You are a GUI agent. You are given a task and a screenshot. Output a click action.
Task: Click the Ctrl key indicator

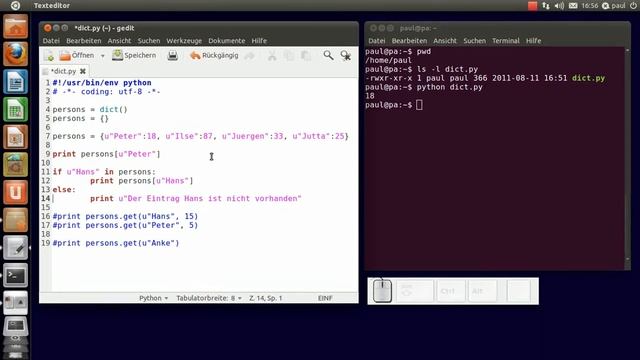coord(451,291)
